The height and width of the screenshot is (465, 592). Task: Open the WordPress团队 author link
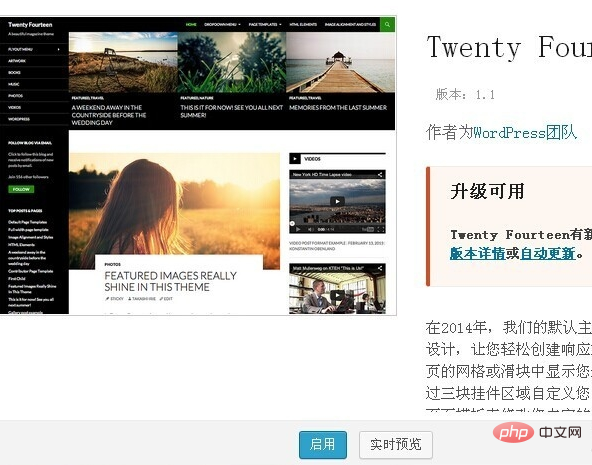coord(525,132)
